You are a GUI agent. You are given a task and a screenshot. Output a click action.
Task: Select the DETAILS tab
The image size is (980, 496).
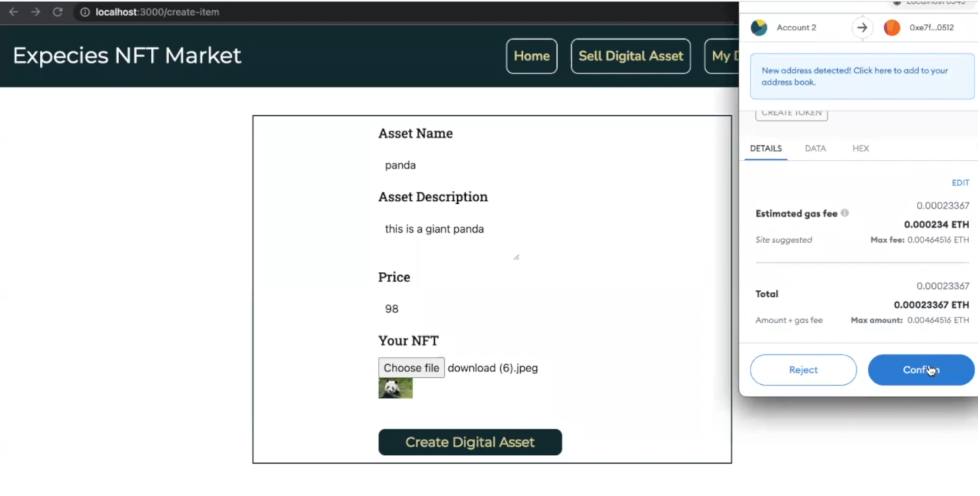pos(766,148)
